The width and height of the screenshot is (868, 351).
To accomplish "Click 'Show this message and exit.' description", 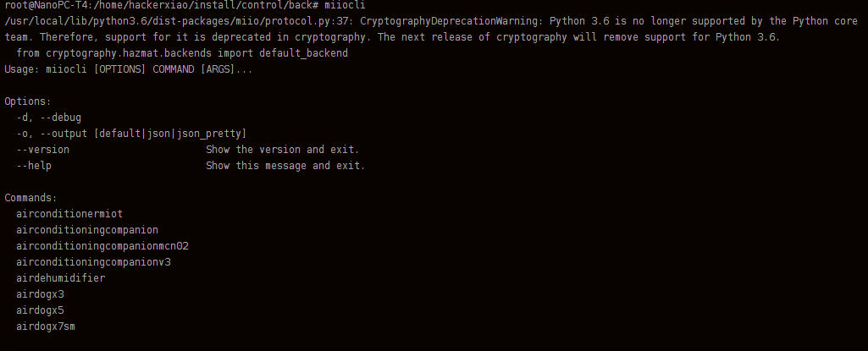I will (285, 166).
